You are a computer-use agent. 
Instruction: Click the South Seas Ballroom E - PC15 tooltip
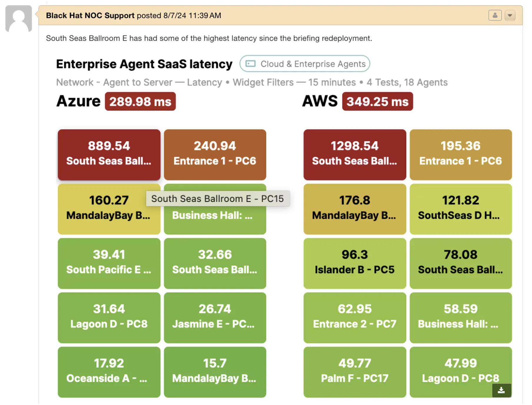coord(218,199)
